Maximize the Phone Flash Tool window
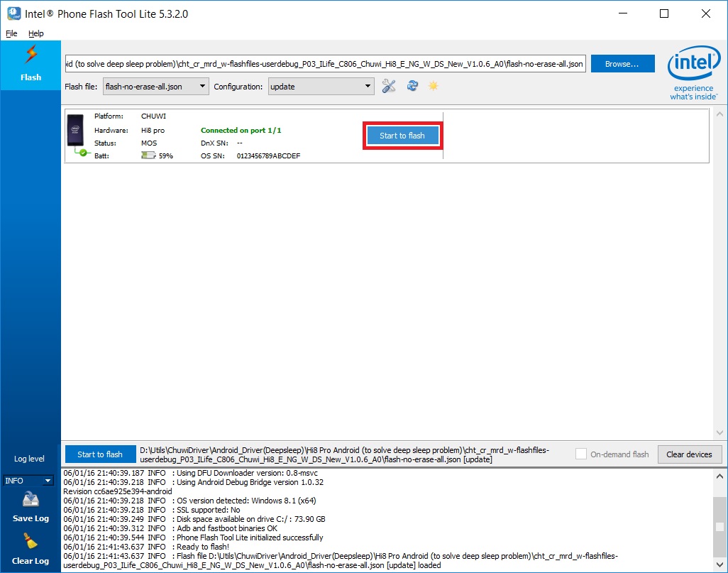Viewport: 728px width, 573px height. [x=664, y=13]
